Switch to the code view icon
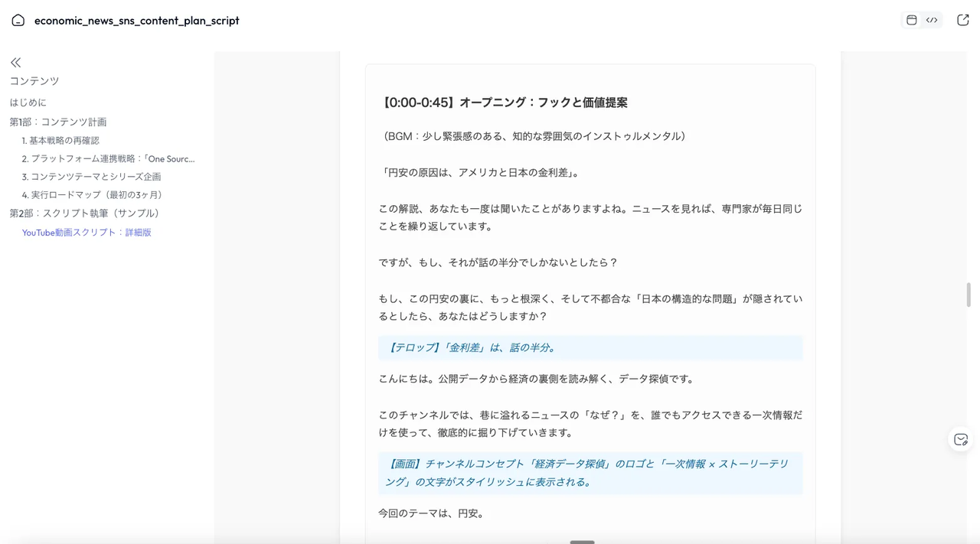This screenshot has width=980, height=544. [932, 21]
